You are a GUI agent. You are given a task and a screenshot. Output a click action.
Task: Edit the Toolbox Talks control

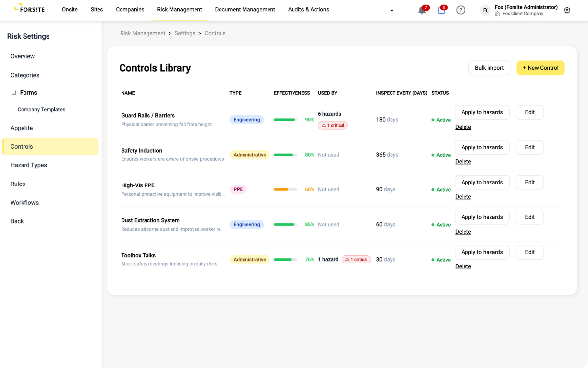pos(530,252)
